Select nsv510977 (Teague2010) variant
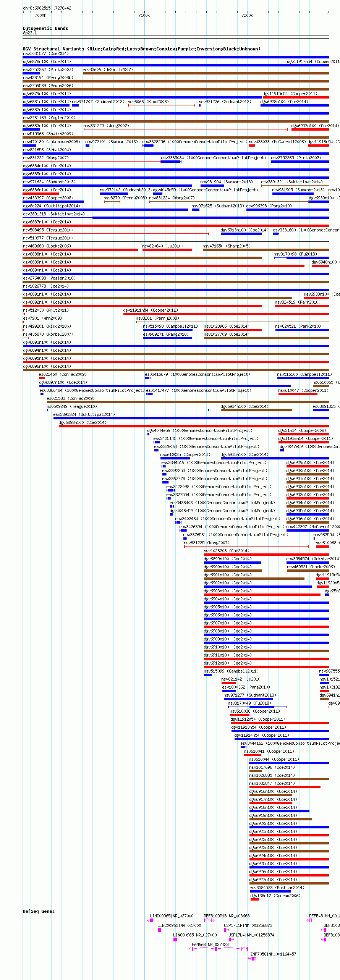The image size is (340, 980). (x=48, y=238)
